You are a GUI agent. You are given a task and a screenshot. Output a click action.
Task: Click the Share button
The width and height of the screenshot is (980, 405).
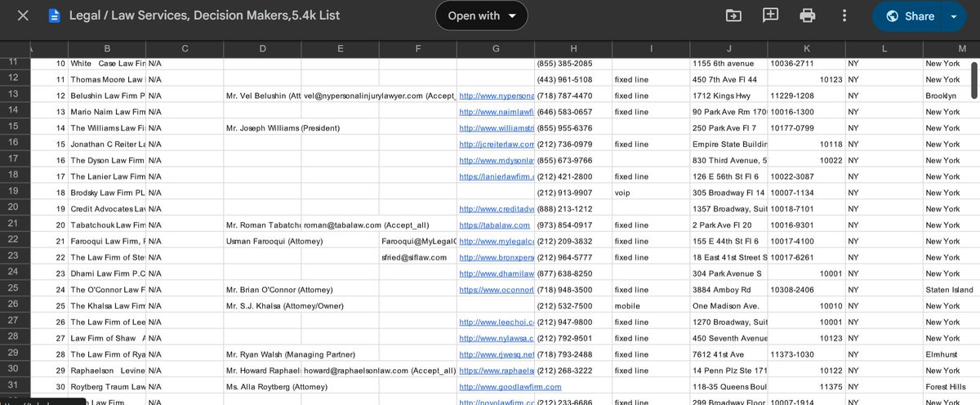[908, 16]
